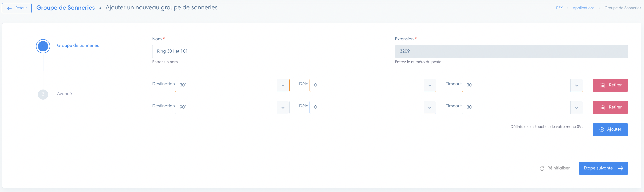Click the Retour back button
644x192 pixels.
pos(17,8)
